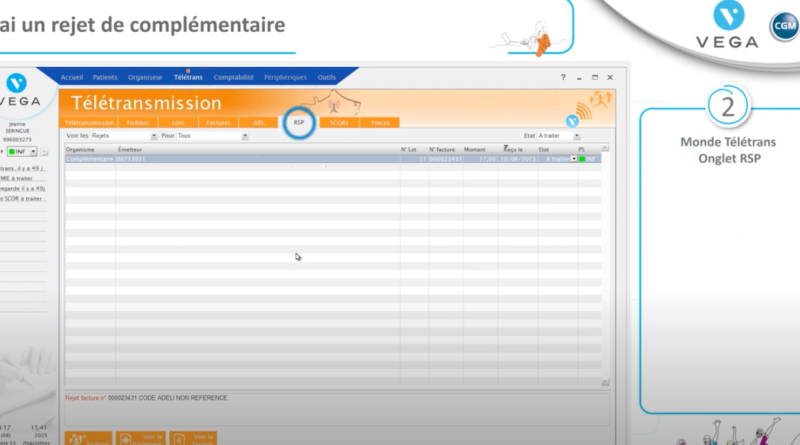Image resolution: width=800 pixels, height=445 pixels.
Task: Click the Voir la facture button
Action: click(x=193, y=438)
